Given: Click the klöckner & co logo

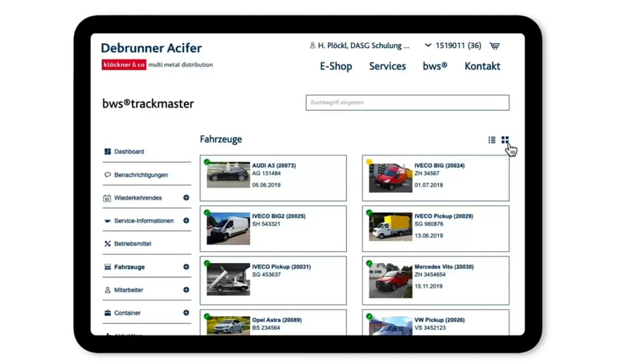Looking at the screenshot, I should (124, 65).
